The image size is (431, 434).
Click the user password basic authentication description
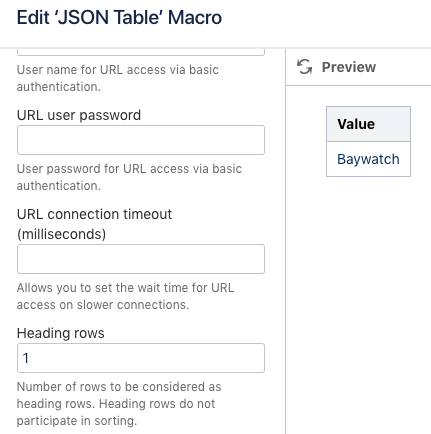click(x=129, y=177)
